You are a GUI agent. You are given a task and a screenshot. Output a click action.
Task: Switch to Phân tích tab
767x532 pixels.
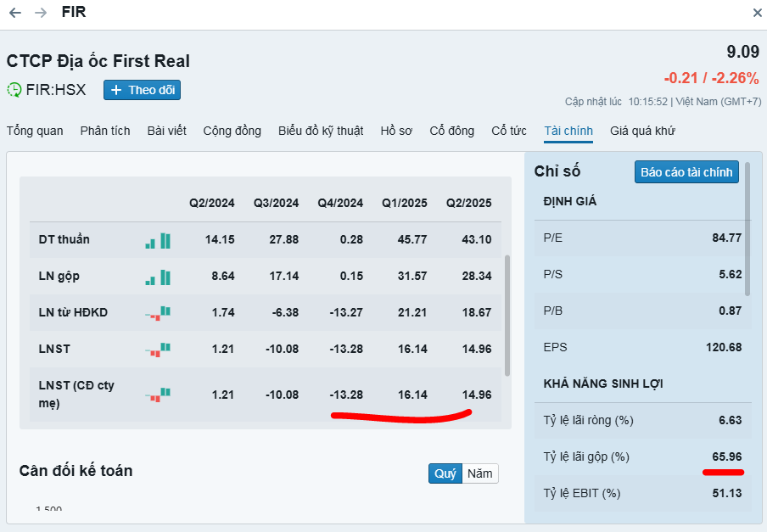pyautogui.click(x=105, y=131)
